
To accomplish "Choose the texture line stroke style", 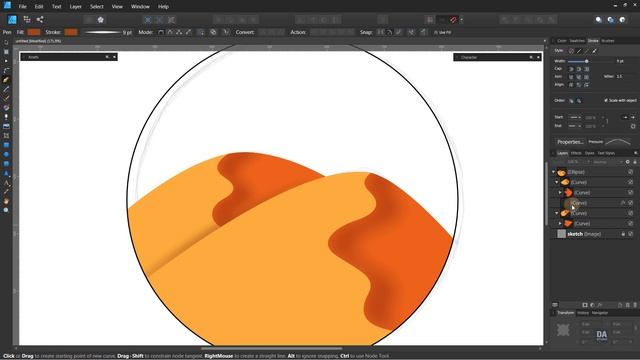I will tap(594, 51).
